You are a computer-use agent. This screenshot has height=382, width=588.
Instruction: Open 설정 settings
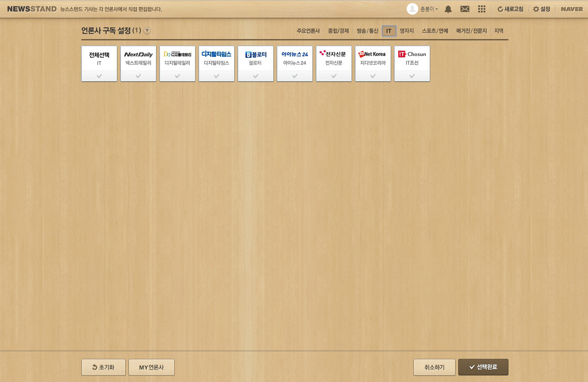(542, 9)
